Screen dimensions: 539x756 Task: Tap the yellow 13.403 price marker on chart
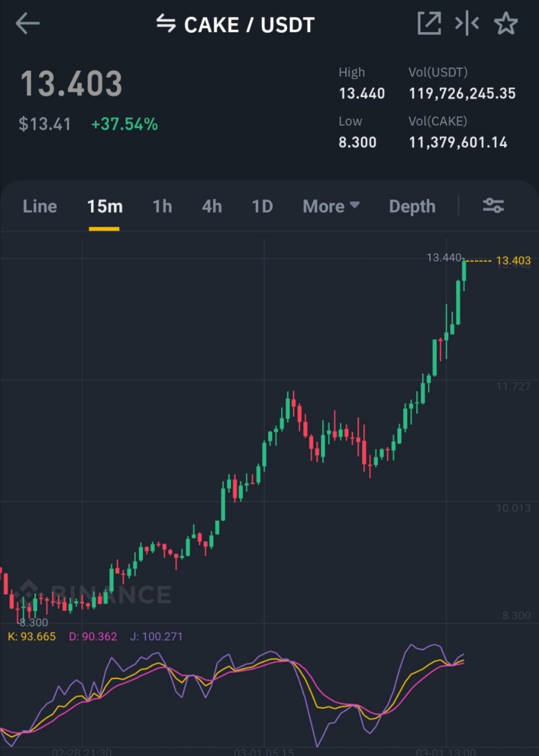click(x=513, y=260)
